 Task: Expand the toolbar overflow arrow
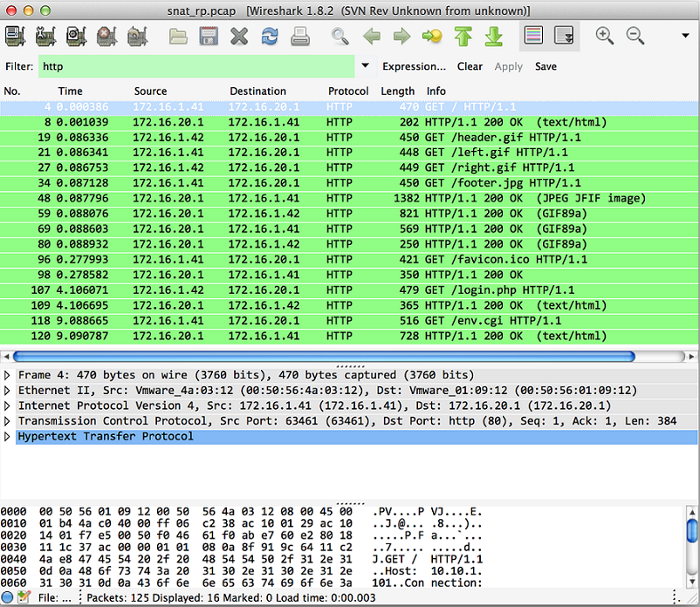(685, 37)
